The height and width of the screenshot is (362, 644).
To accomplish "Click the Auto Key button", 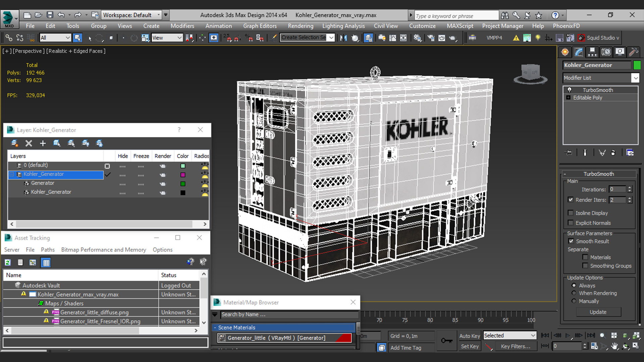I will pyautogui.click(x=469, y=336).
